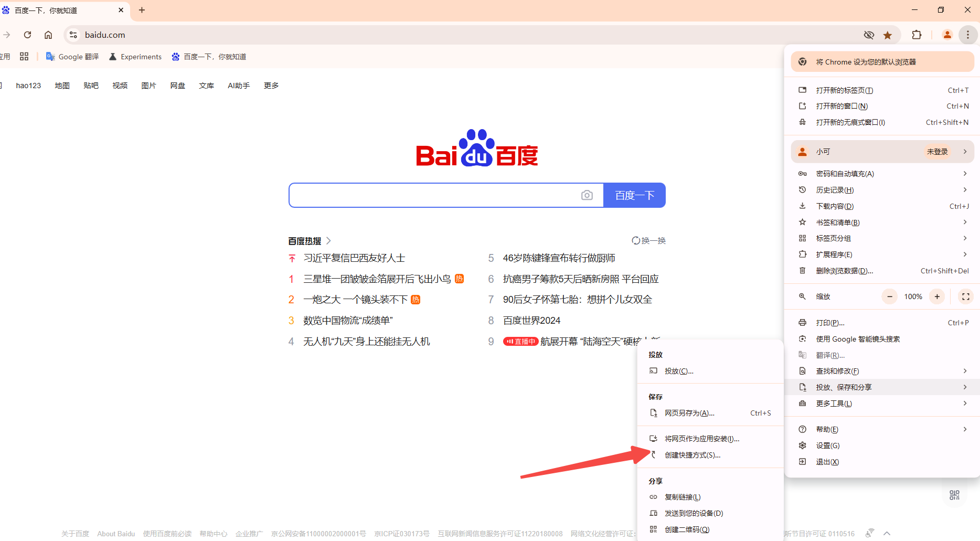The width and height of the screenshot is (980, 541).
Task: Click the address bar URL baidu.com
Action: 105,35
